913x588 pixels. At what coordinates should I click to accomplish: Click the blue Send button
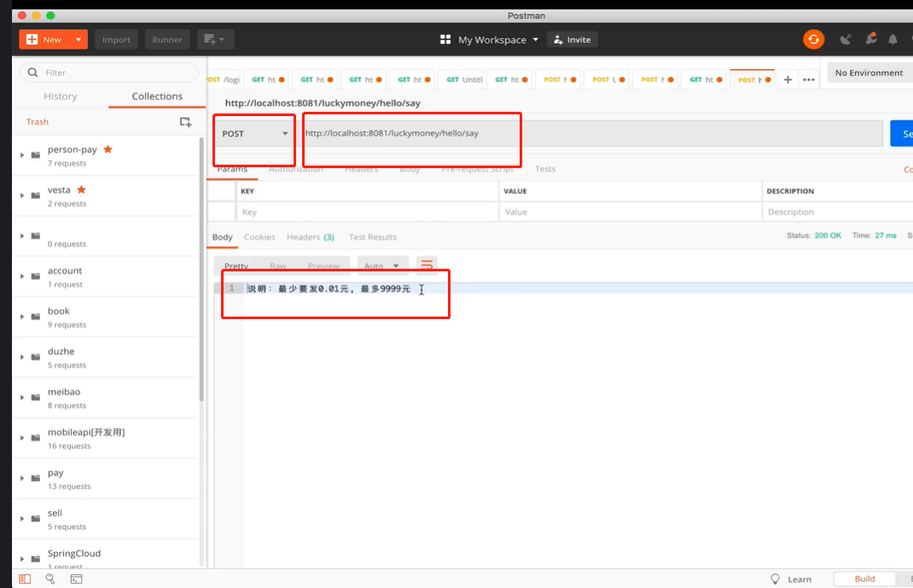[x=902, y=133]
